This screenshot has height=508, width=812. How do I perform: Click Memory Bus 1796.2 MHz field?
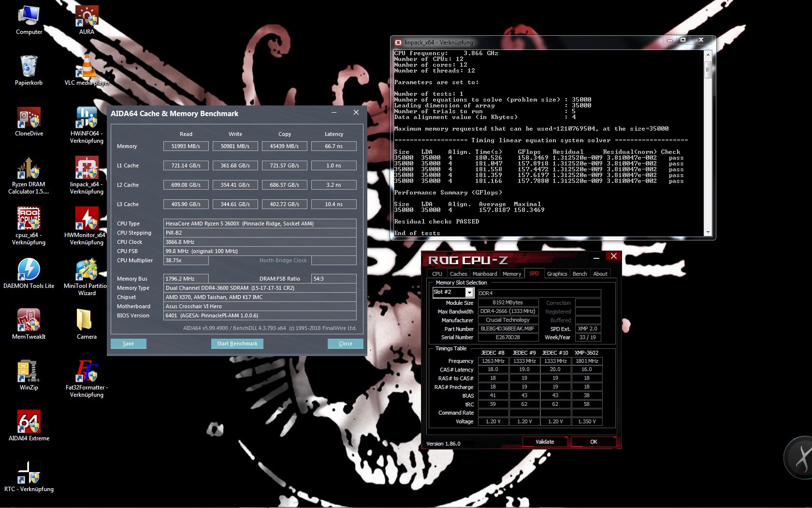pos(186,279)
